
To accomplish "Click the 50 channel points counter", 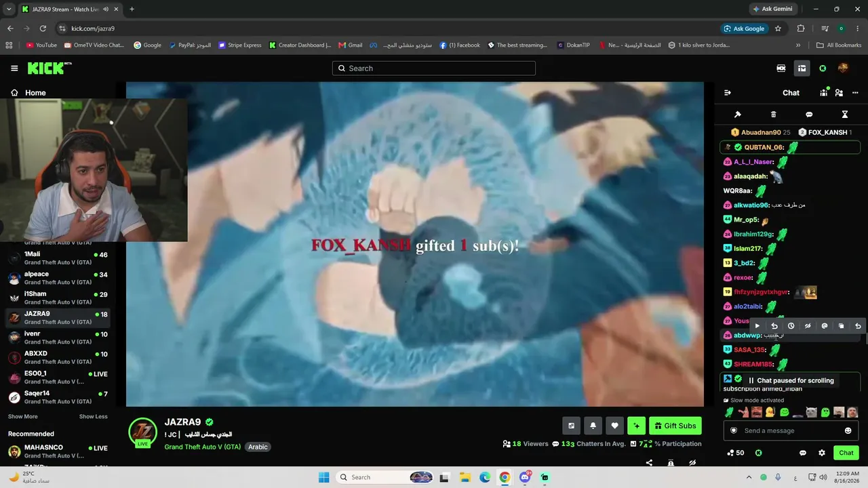I will (x=735, y=453).
